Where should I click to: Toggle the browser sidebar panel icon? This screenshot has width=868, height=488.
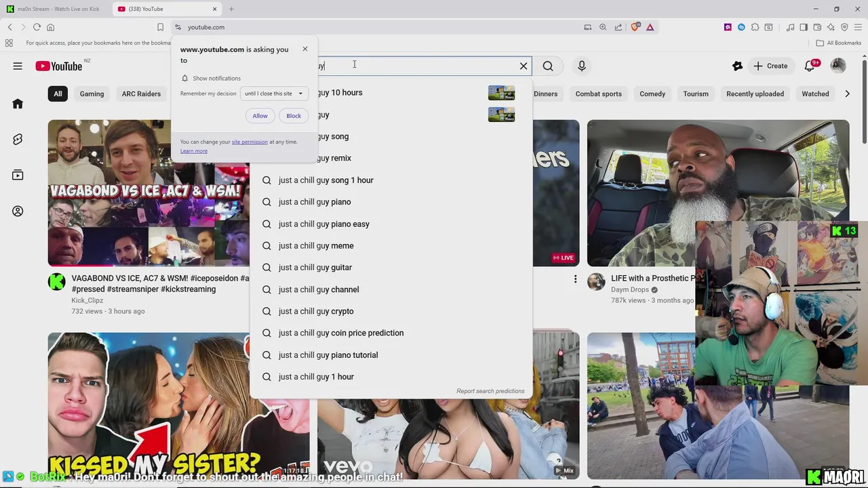804,27
